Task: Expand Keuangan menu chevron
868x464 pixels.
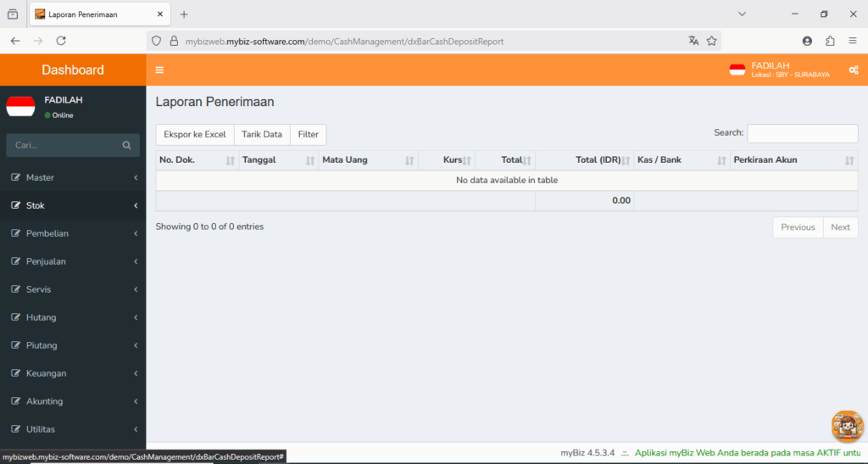Action: 136,373
